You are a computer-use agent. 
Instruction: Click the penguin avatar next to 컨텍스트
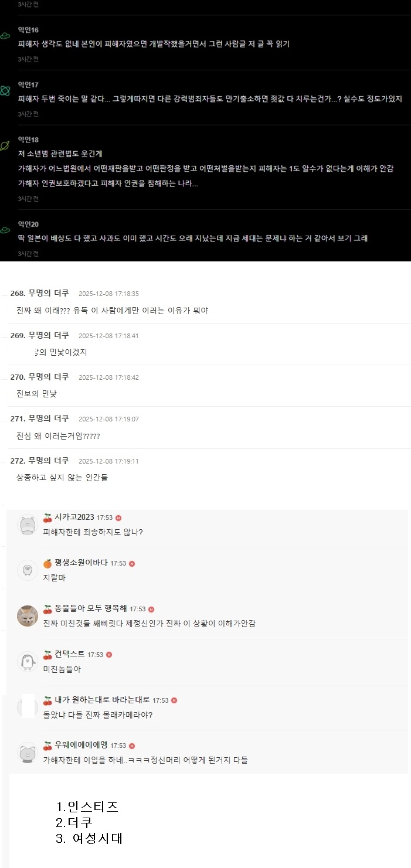coord(27,661)
